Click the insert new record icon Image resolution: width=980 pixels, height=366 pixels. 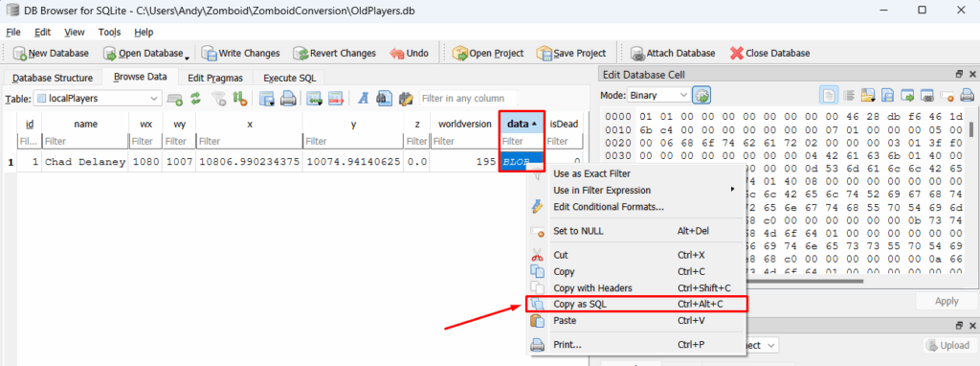coord(175,99)
